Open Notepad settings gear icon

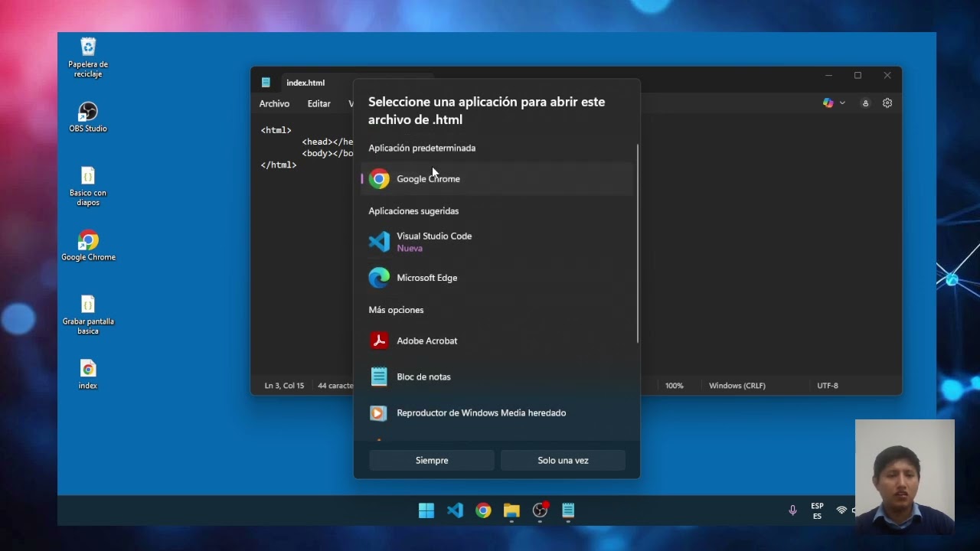(x=887, y=103)
